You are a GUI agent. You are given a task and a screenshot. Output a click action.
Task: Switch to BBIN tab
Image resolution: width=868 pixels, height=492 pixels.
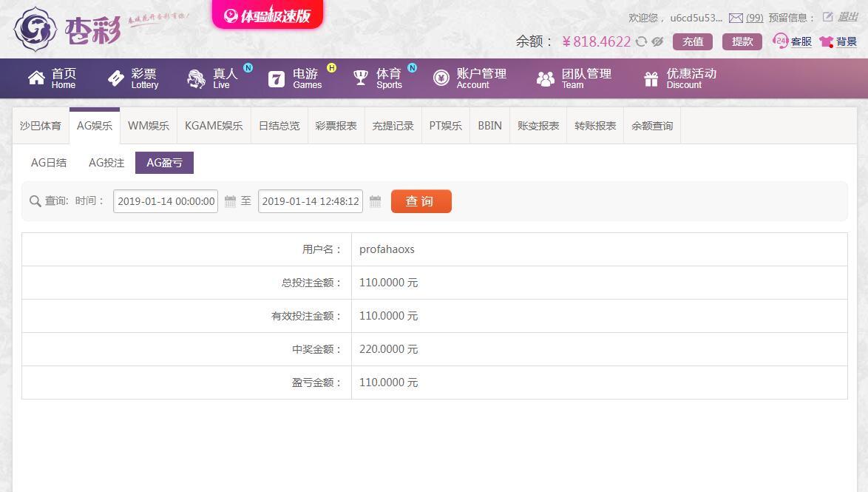pos(490,126)
